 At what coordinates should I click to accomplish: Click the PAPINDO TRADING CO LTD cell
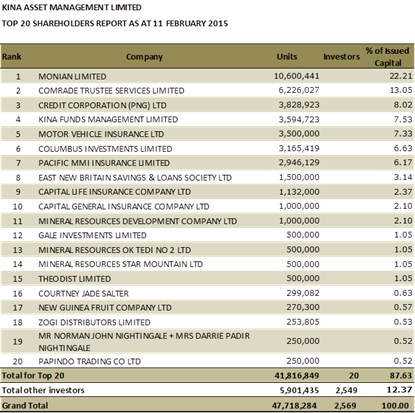(90, 361)
